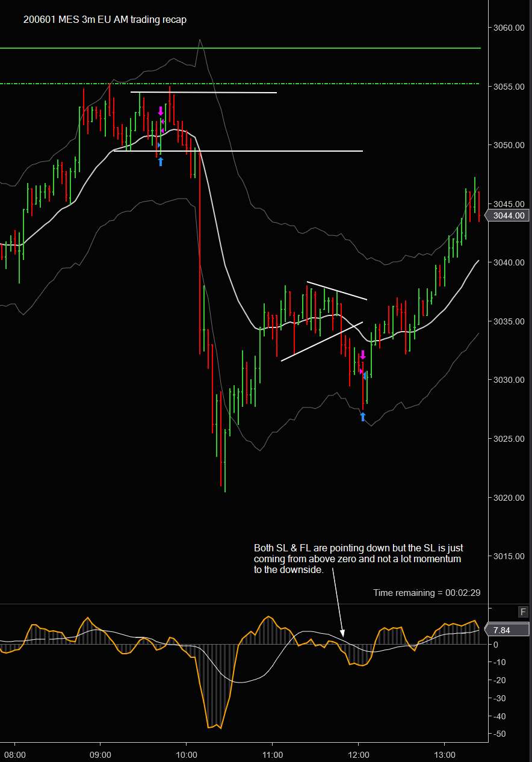Click the magenta sell arrow near 12:00
This screenshot has width=532, height=762.
click(x=363, y=355)
